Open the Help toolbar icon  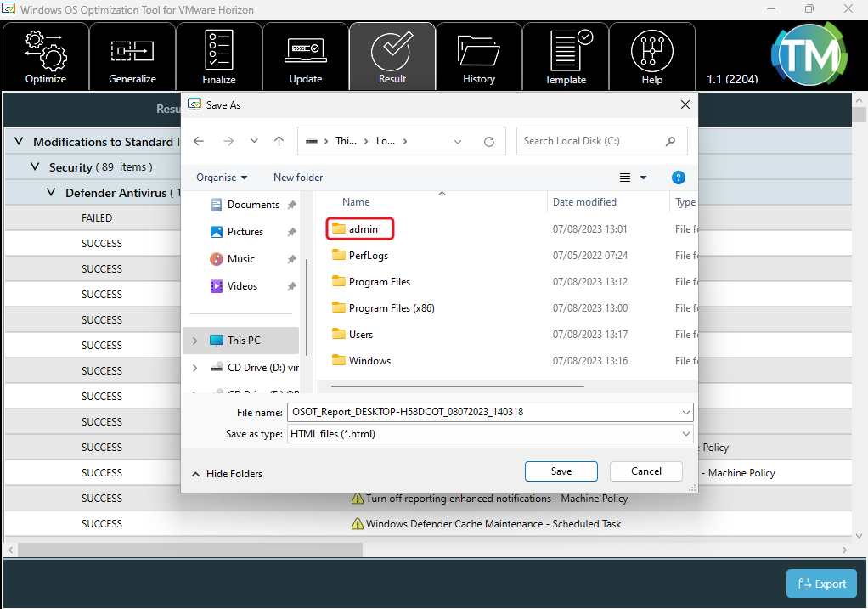652,57
